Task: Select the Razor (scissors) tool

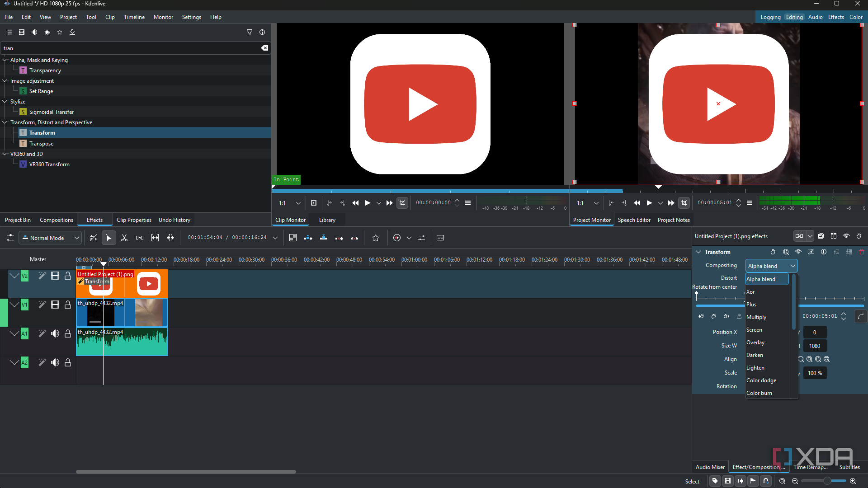Action: 124,238
